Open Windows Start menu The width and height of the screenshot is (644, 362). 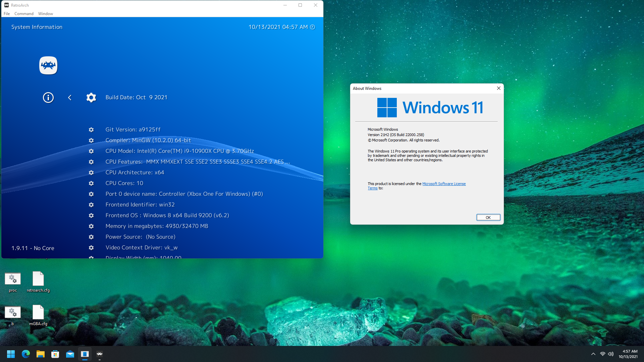pos(11,354)
